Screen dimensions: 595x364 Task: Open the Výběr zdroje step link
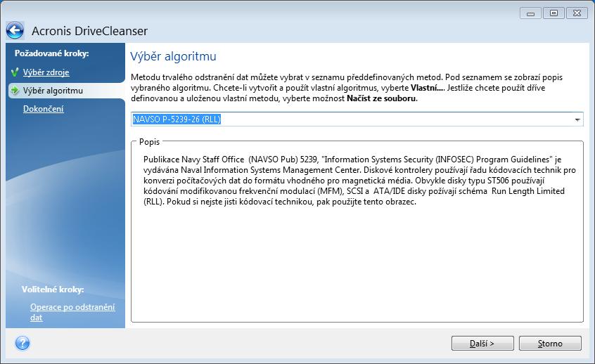pyautogui.click(x=46, y=72)
